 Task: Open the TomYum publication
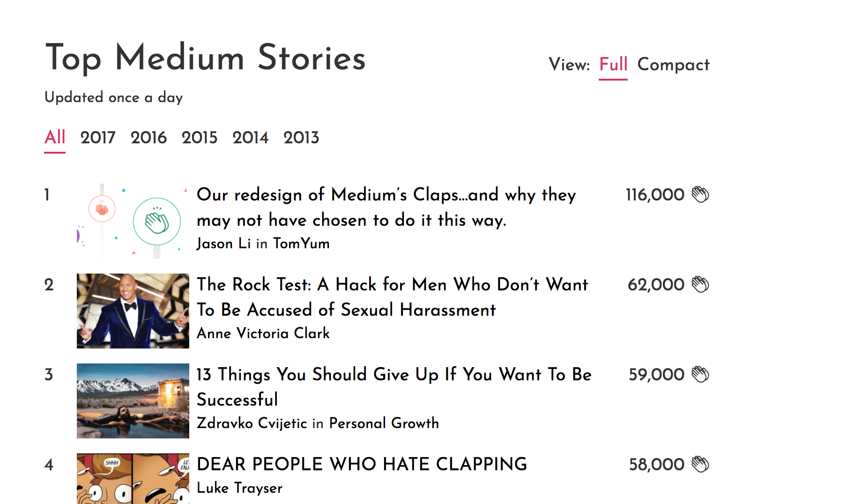click(x=300, y=244)
